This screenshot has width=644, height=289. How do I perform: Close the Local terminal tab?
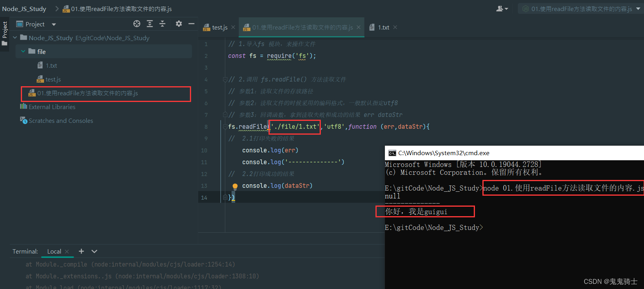(x=67, y=251)
